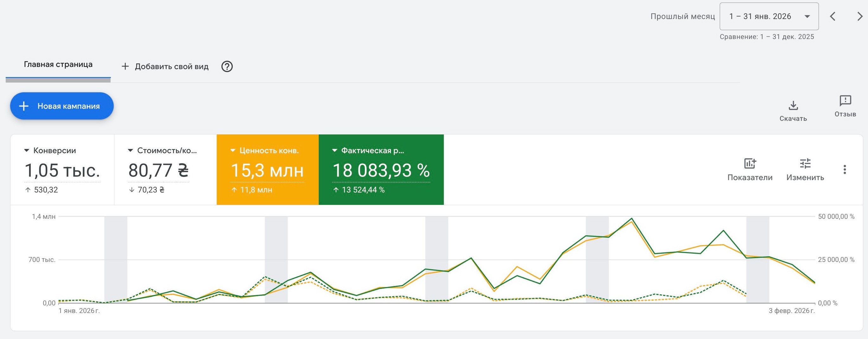Screen dimensions: 868x339
Task: Expand the Ценность конв. metric dropdown
Action: [x=233, y=151]
